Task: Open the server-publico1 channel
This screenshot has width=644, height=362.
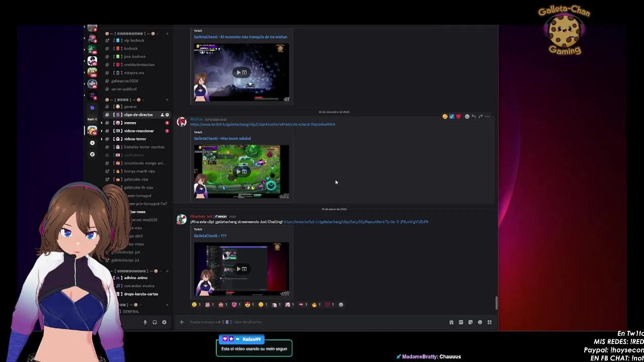Action: pos(136,89)
